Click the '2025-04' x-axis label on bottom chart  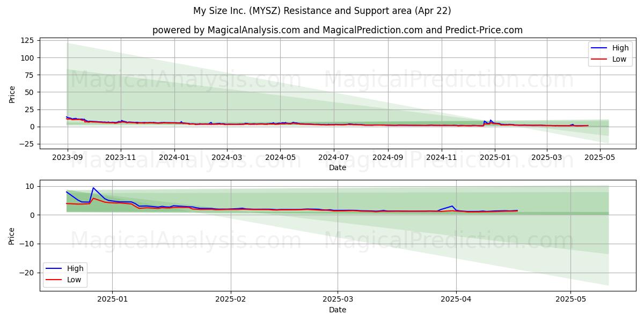pyautogui.click(x=456, y=301)
